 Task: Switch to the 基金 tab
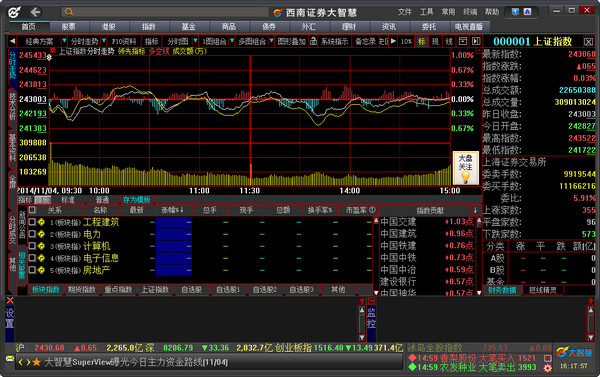point(188,26)
